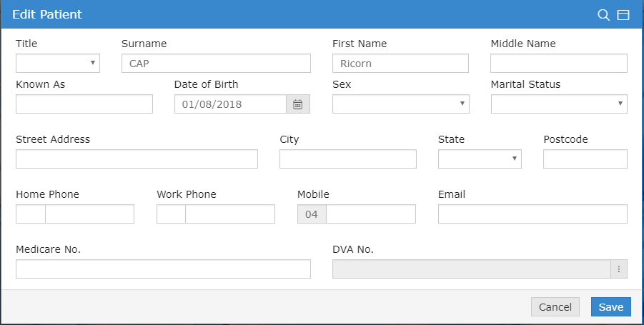Image resolution: width=644 pixels, height=325 pixels.
Task: Click the search magnifier icon in header
Action: [603, 15]
